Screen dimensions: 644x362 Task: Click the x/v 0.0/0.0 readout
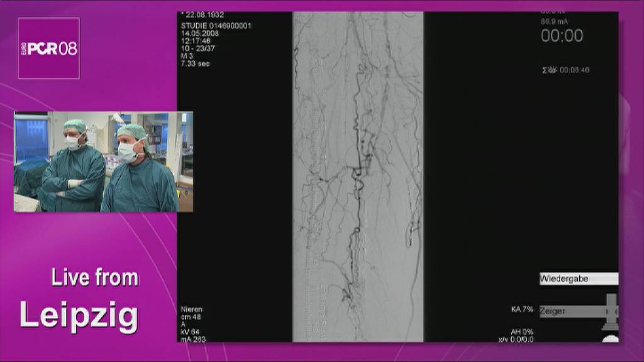pyautogui.click(x=516, y=339)
